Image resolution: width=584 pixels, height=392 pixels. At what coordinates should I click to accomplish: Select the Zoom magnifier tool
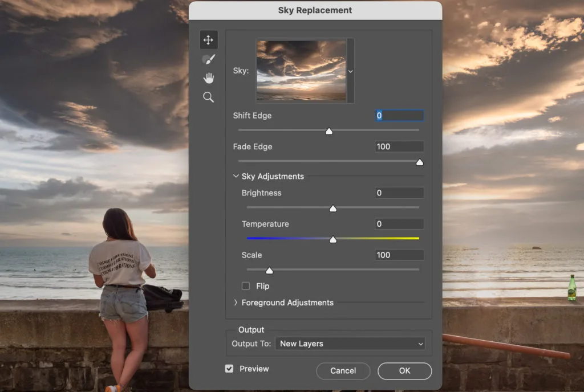208,97
